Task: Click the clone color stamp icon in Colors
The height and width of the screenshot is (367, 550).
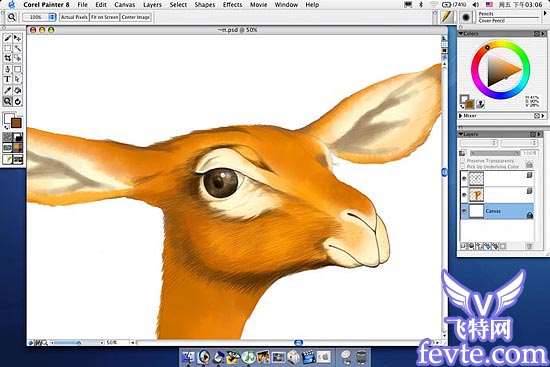Action: coord(481,104)
